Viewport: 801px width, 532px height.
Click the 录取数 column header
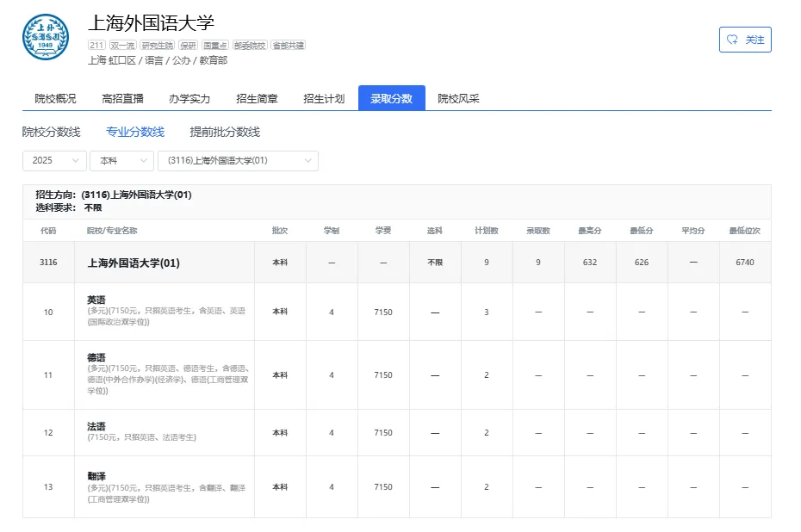(538, 231)
